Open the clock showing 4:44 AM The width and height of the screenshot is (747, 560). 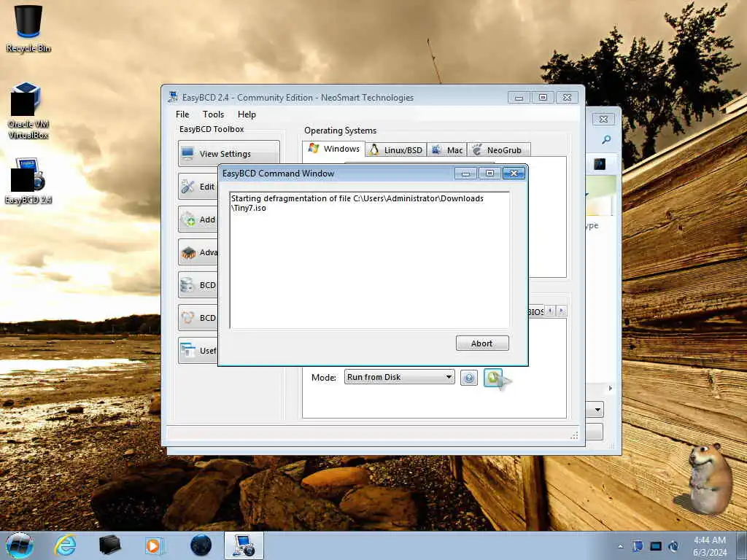710,546
